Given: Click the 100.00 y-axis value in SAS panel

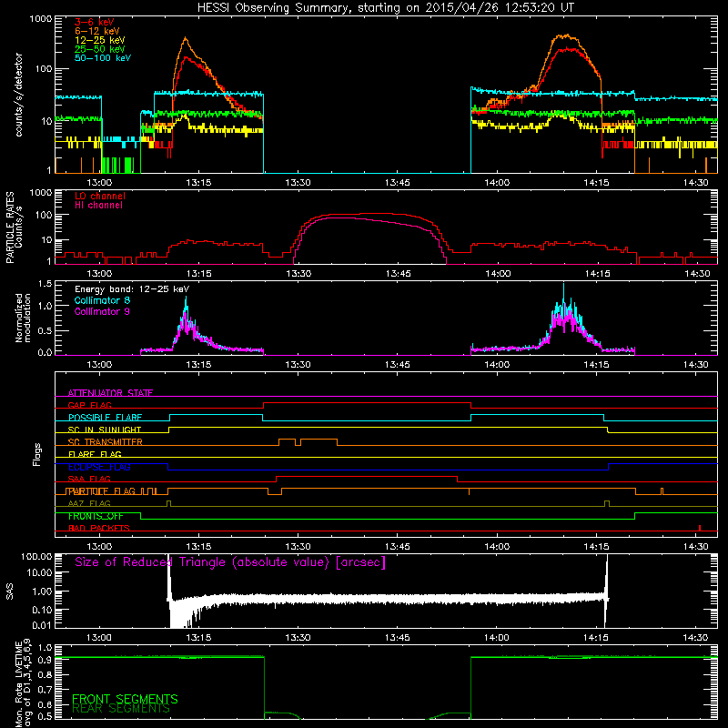Looking at the screenshot, I should tap(36, 557).
